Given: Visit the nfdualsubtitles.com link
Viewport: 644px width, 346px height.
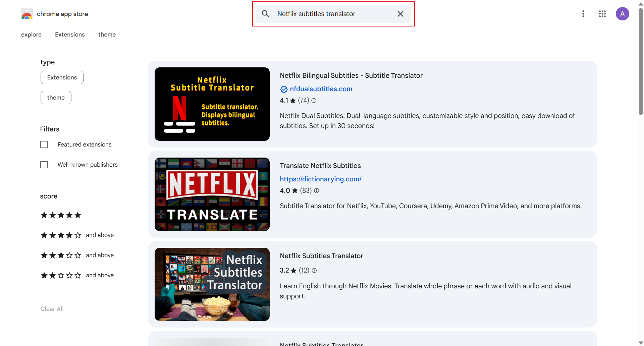Looking at the screenshot, I should coord(321,89).
